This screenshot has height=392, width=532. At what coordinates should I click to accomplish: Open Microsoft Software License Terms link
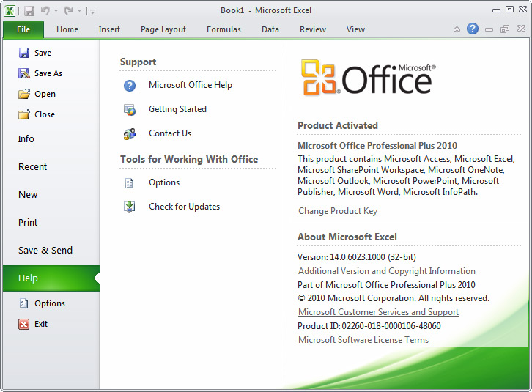(x=363, y=340)
